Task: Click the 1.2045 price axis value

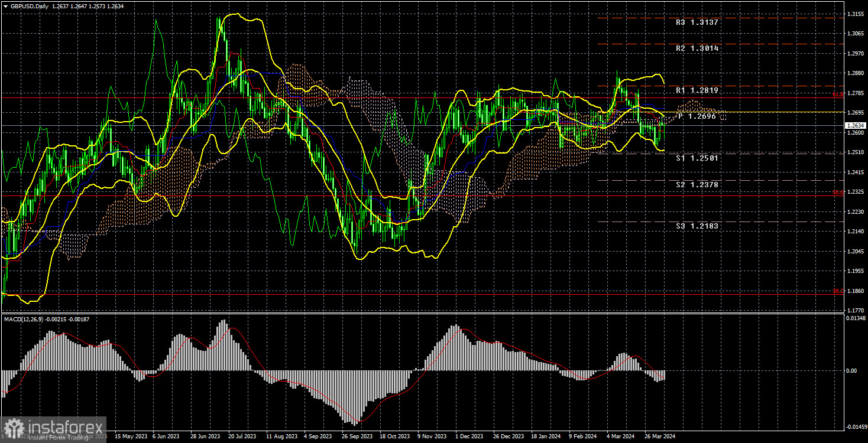Action: 856,251
